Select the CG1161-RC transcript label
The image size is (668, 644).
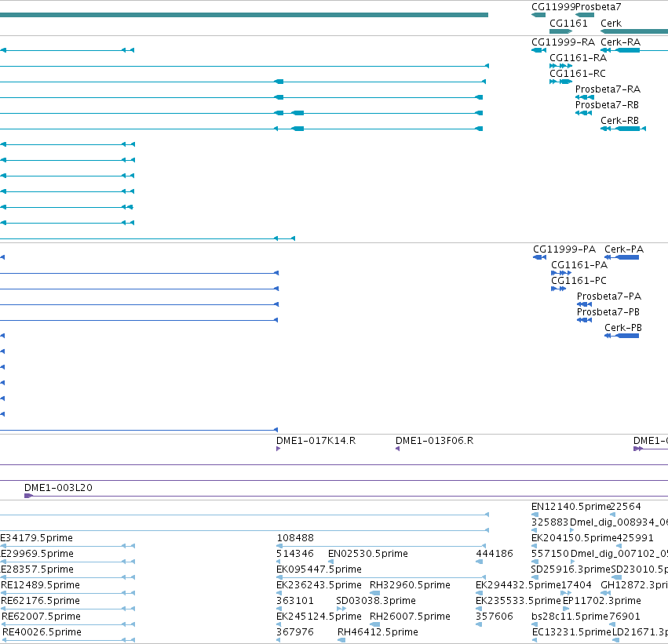[x=577, y=74]
